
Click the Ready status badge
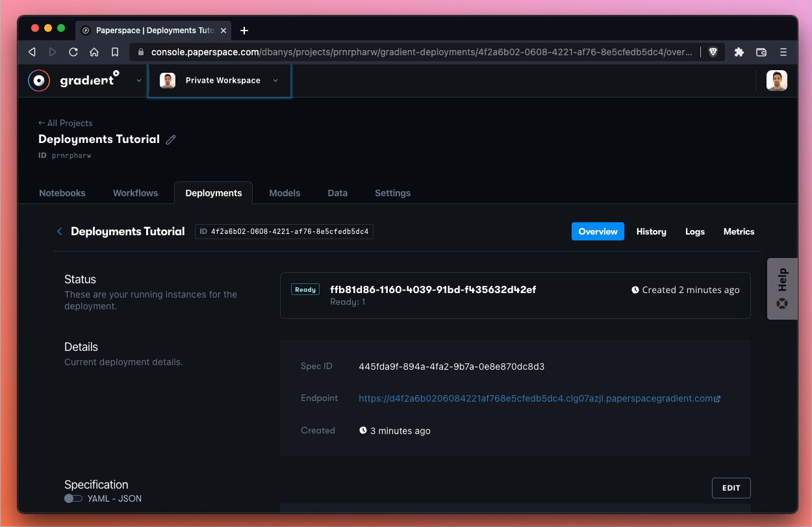(305, 290)
